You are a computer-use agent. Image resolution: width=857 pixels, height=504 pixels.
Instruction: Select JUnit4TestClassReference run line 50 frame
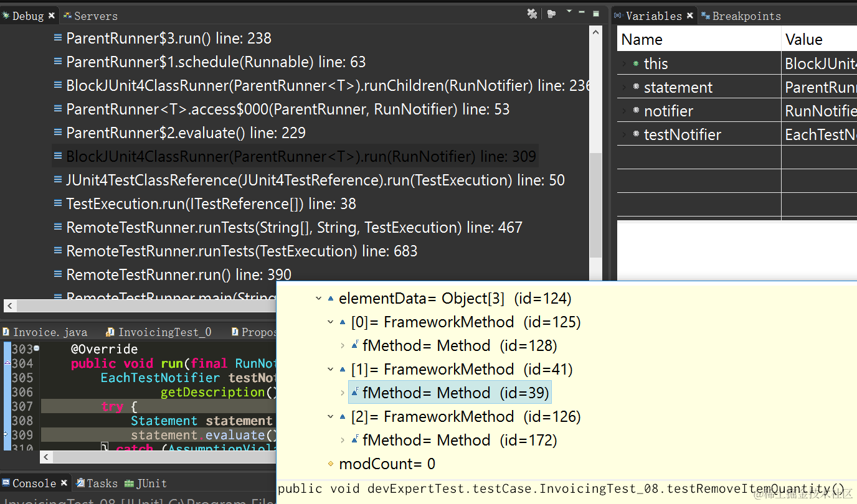pos(315,180)
